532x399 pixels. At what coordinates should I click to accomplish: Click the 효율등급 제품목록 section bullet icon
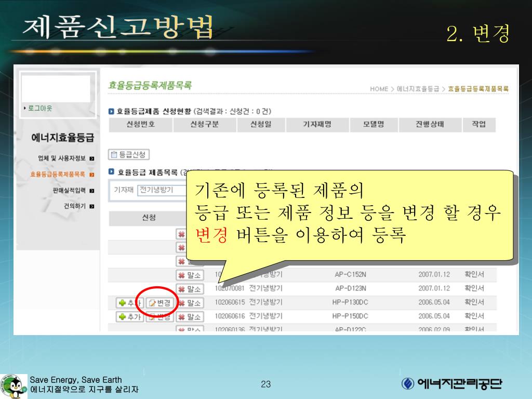click(x=111, y=171)
